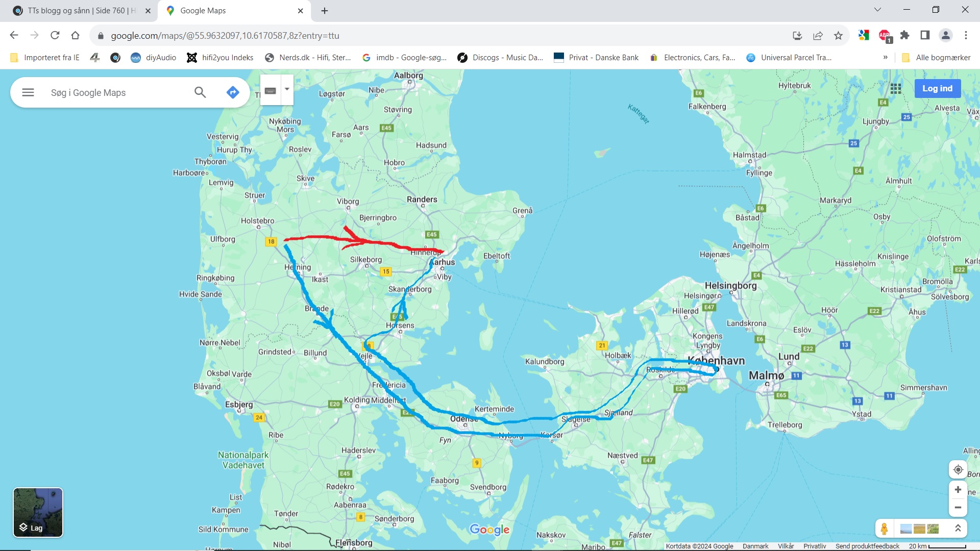Toggle the Lag satellite layer thumbnail

click(38, 512)
